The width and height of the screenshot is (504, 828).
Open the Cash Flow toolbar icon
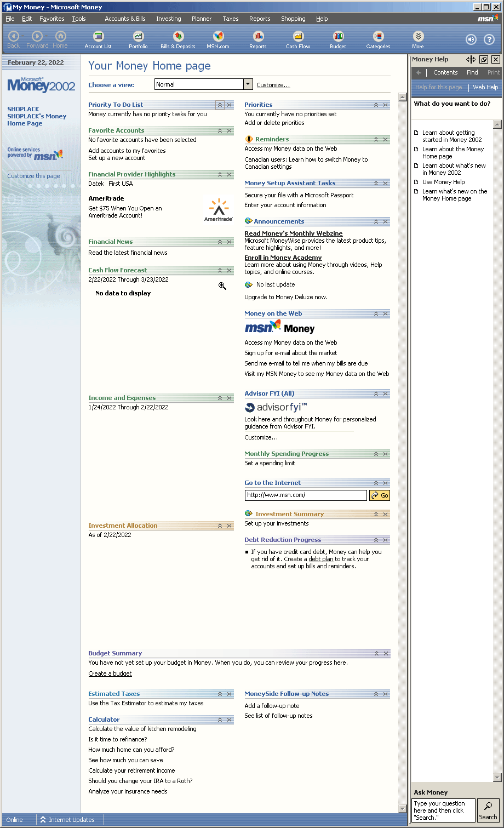[x=298, y=40]
